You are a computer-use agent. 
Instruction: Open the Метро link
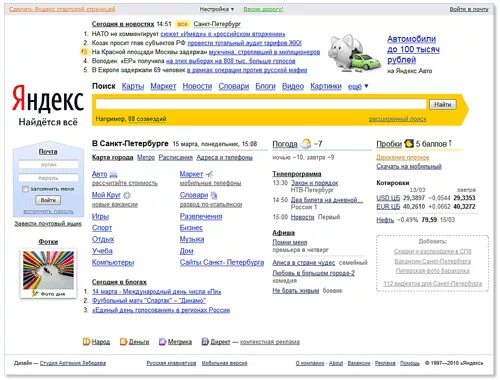click(x=146, y=157)
